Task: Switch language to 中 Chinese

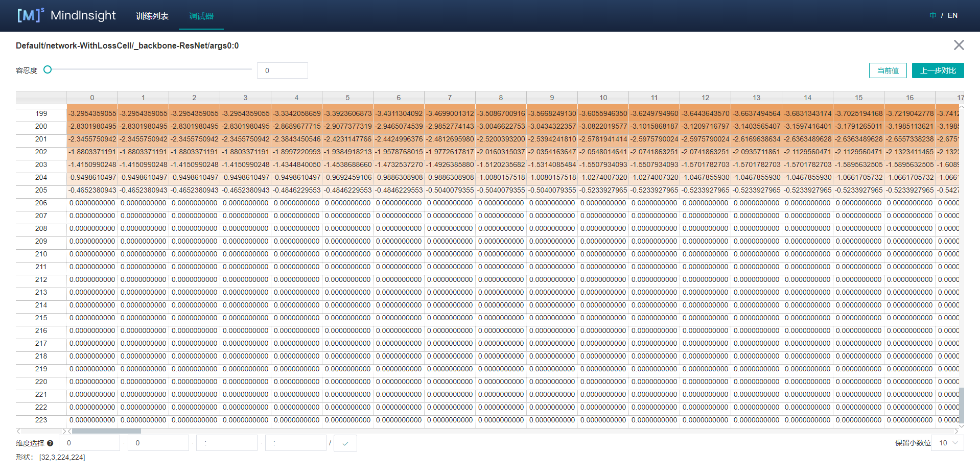Action: (933, 15)
